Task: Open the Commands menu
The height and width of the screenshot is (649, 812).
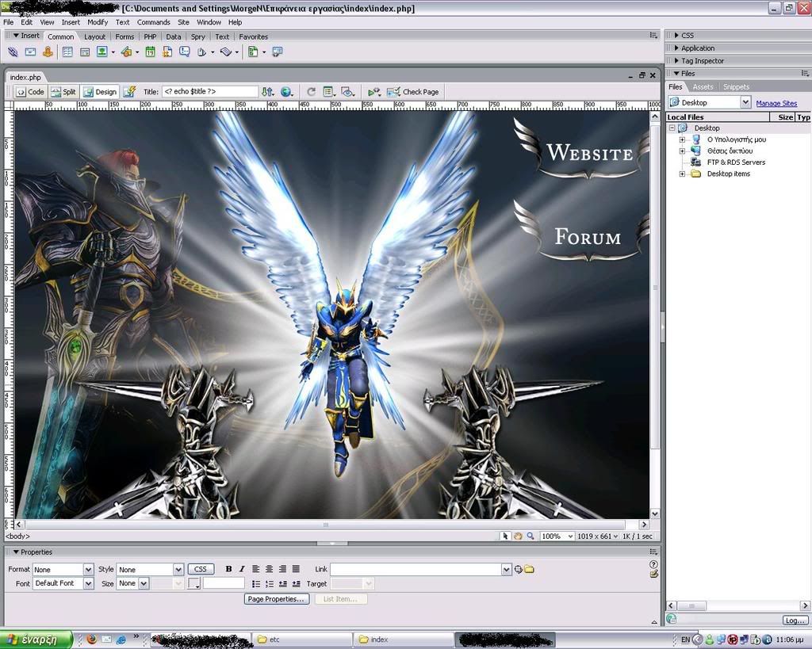Action: click(x=153, y=22)
